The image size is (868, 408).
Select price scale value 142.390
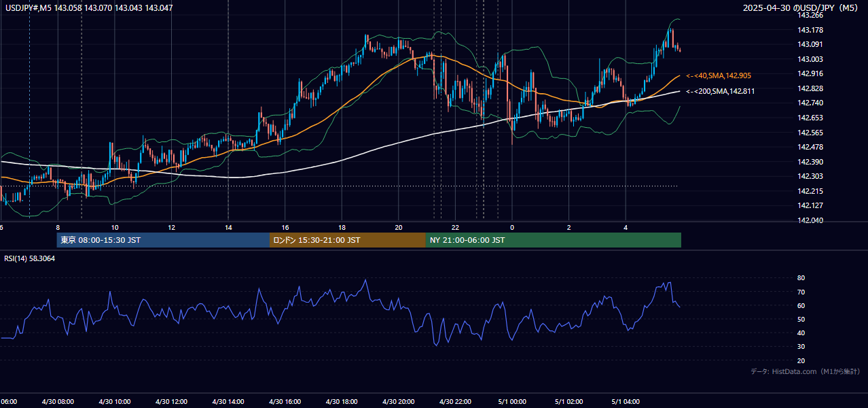click(x=811, y=162)
